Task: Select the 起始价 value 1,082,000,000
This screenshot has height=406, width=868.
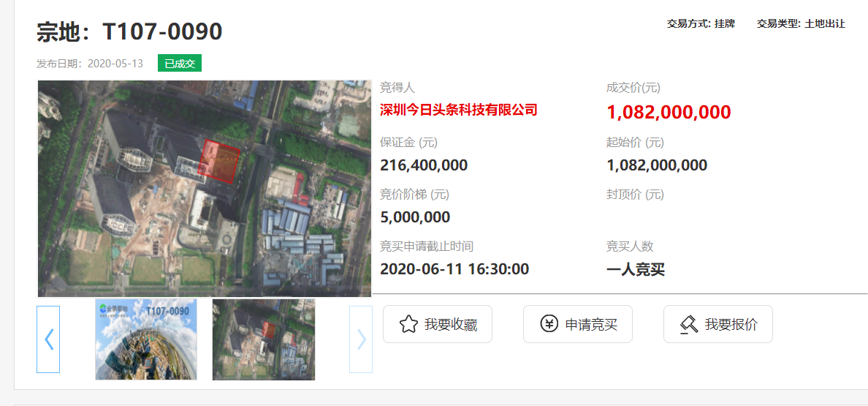Action: click(657, 165)
